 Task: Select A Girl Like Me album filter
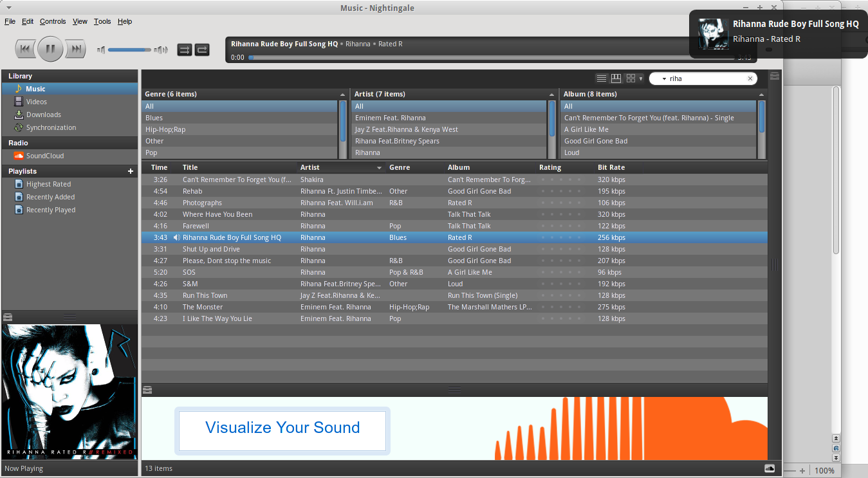coord(659,129)
